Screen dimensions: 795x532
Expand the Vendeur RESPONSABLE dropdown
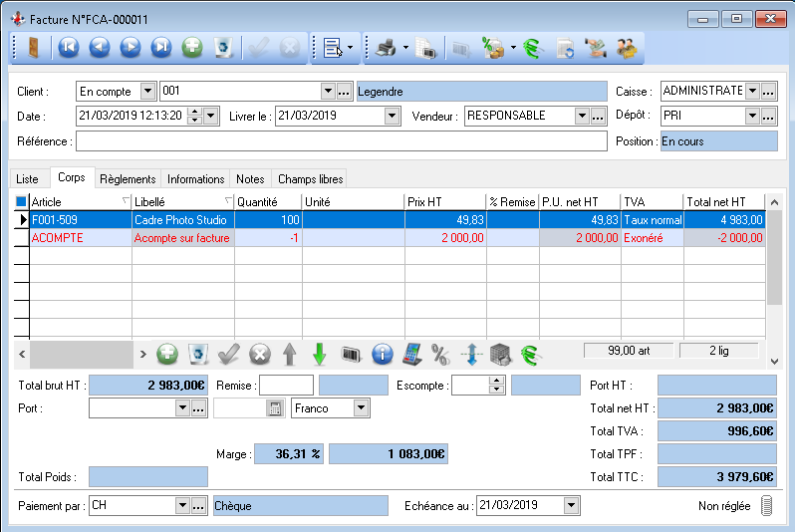582,116
